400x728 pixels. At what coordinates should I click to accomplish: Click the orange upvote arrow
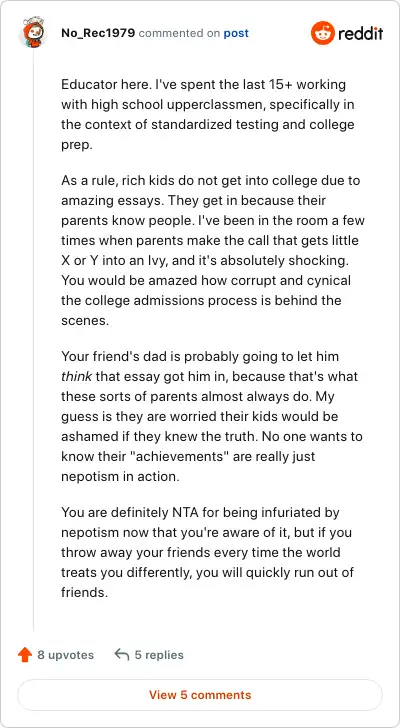point(25,655)
